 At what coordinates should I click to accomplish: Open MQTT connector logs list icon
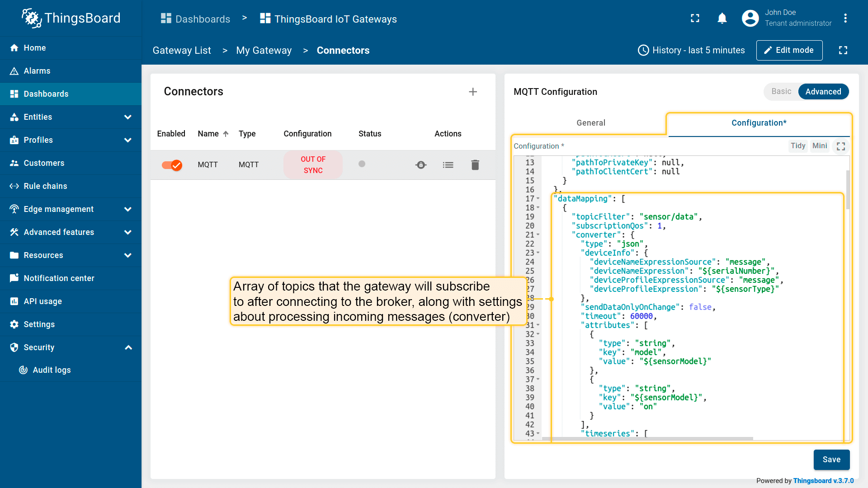tap(448, 165)
